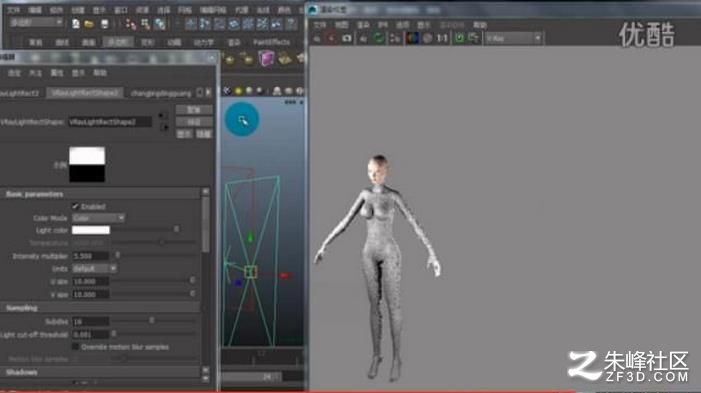Open the Units dropdown
701x393 pixels.
coord(94,268)
